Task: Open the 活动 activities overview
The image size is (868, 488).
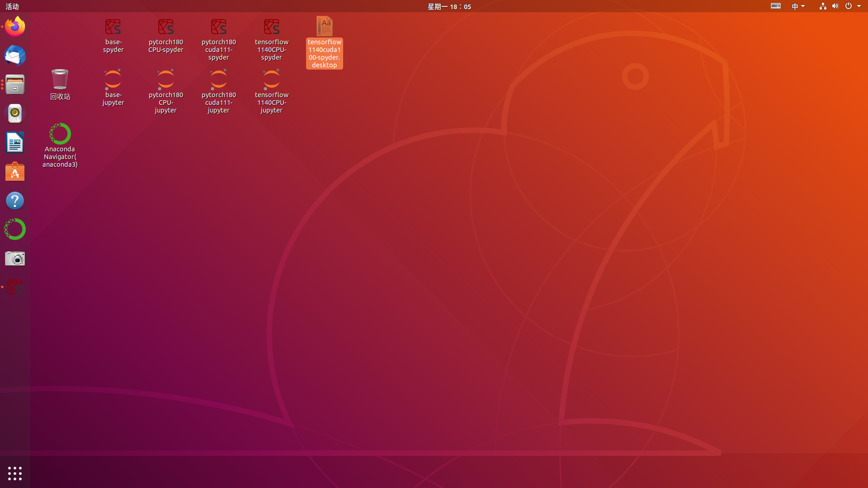Action: pos(12,6)
